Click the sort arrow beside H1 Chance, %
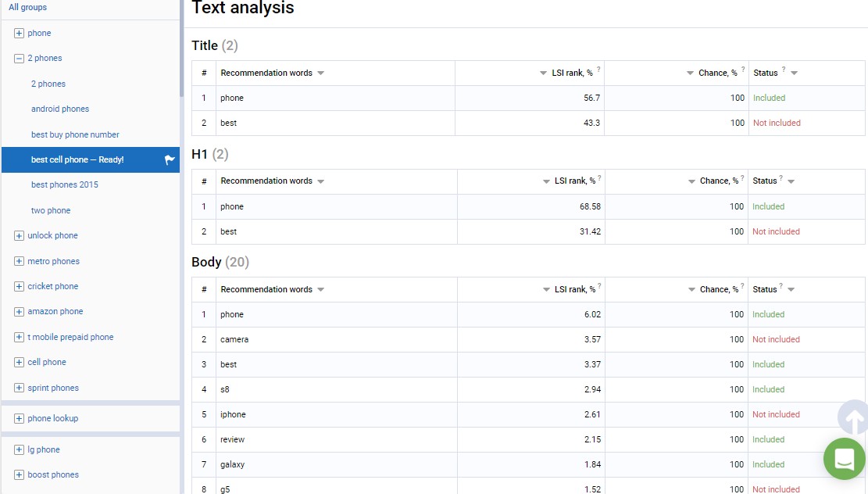Image resolution: width=868 pixels, height=494 pixels. point(692,181)
